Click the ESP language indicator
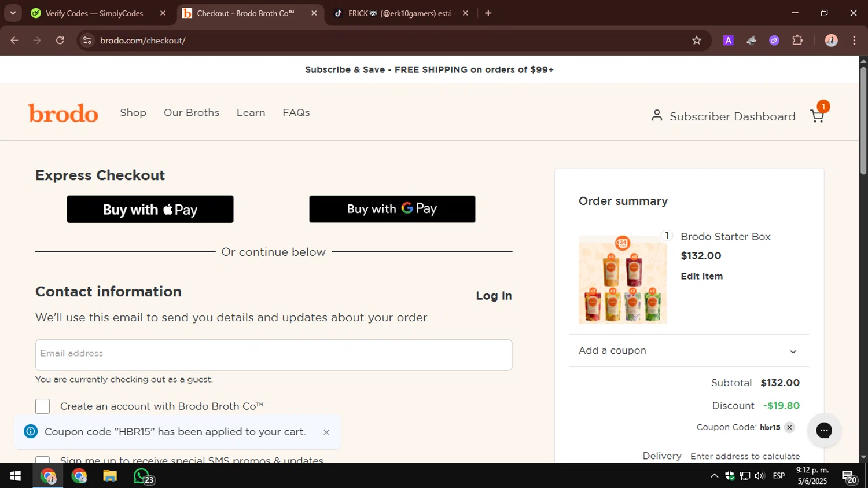 (779, 476)
